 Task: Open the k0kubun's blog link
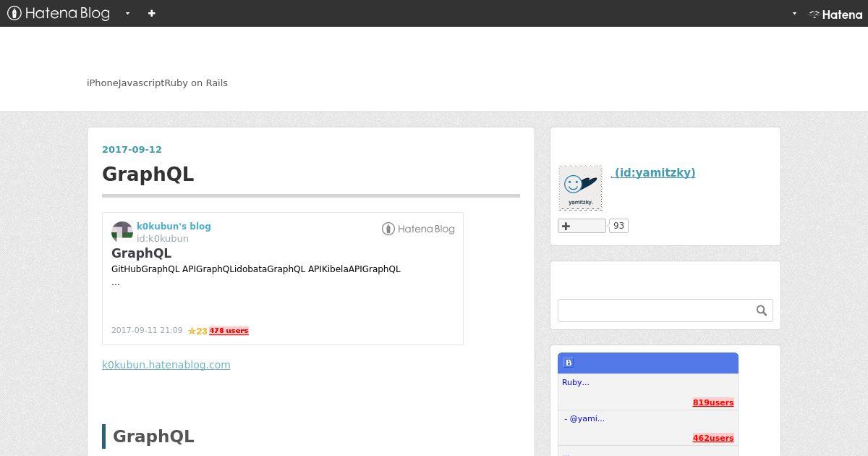[174, 226]
